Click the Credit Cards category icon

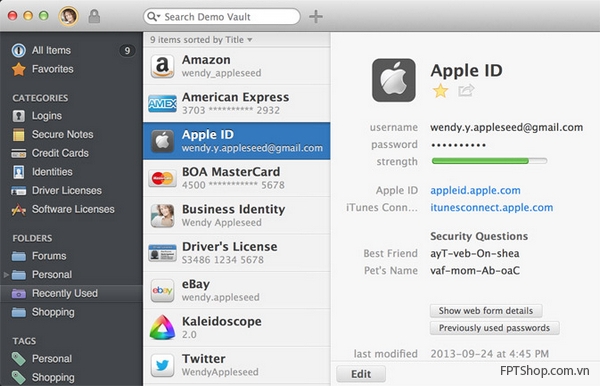point(19,153)
